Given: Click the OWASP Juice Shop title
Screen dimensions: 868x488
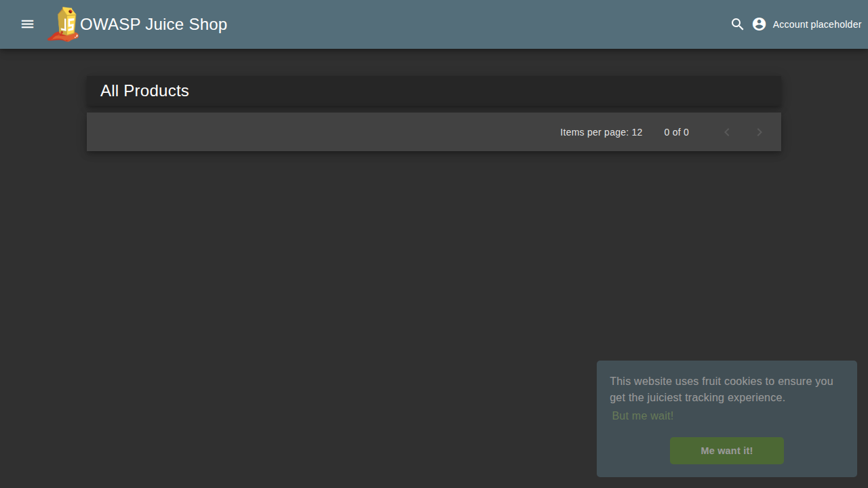Looking at the screenshot, I should [x=153, y=24].
